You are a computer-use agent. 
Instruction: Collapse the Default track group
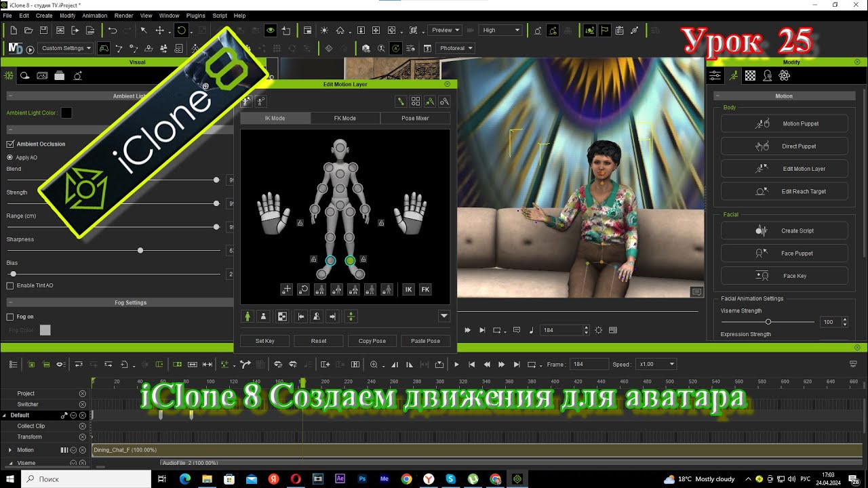pyautogui.click(x=4, y=415)
